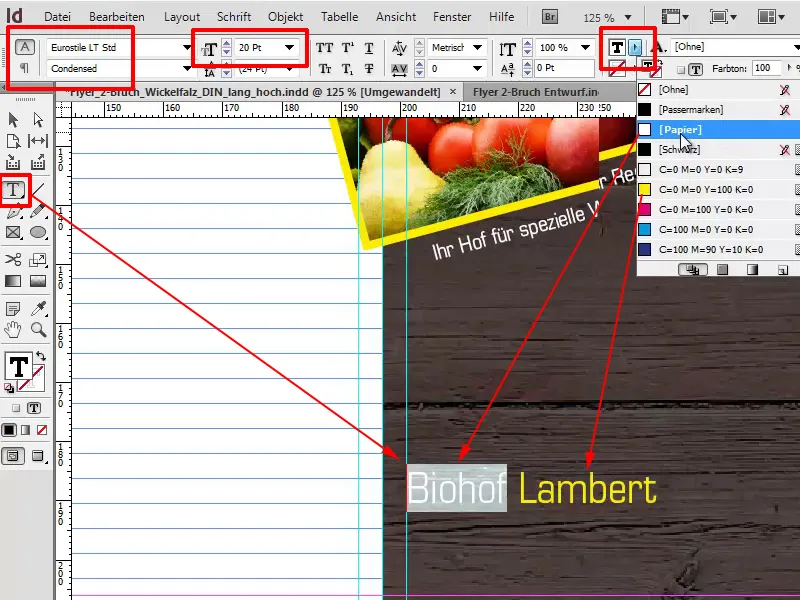The image size is (800, 600).
Task: Click into the Farbton value field
Action: point(766,68)
